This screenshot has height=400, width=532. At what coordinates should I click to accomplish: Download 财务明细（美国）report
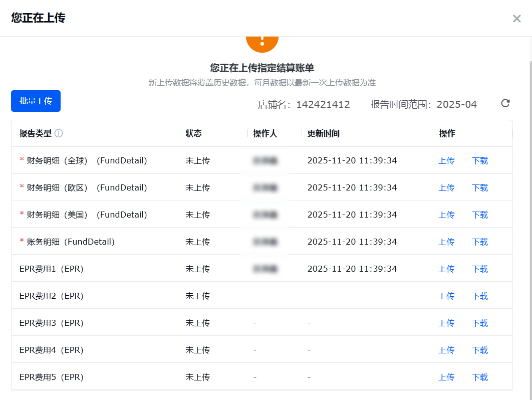coord(479,215)
